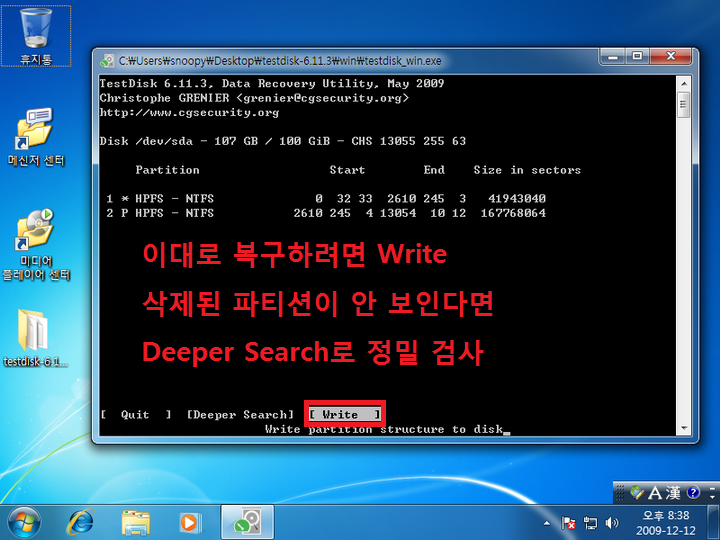Select the Deeper Search option
This screenshot has height=540, width=720.
240,415
